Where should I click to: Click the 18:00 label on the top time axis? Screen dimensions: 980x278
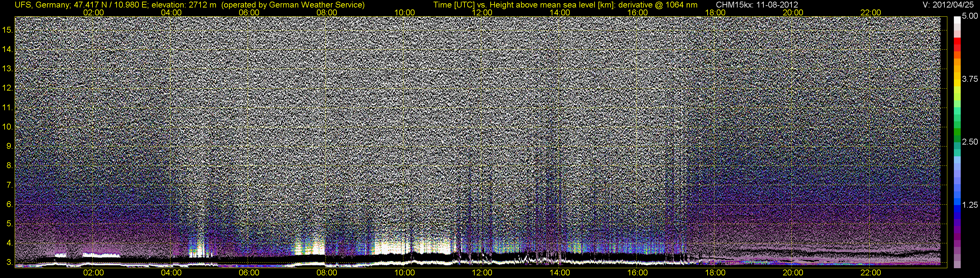coord(715,12)
